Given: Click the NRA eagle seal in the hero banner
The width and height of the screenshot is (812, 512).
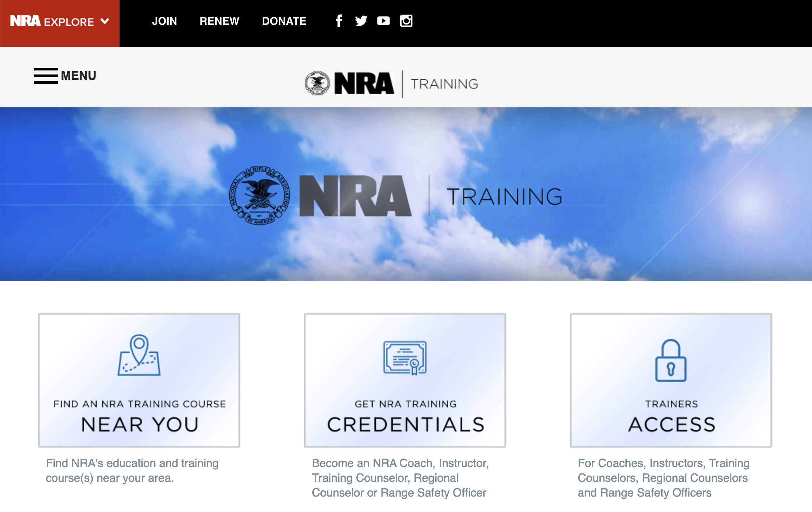Looking at the screenshot, I should [x=260, y=195].
